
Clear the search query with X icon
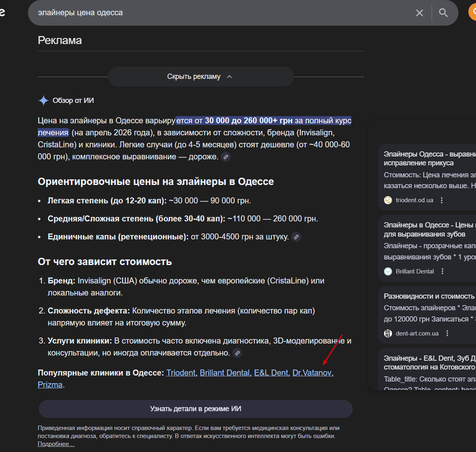[419, 13]
